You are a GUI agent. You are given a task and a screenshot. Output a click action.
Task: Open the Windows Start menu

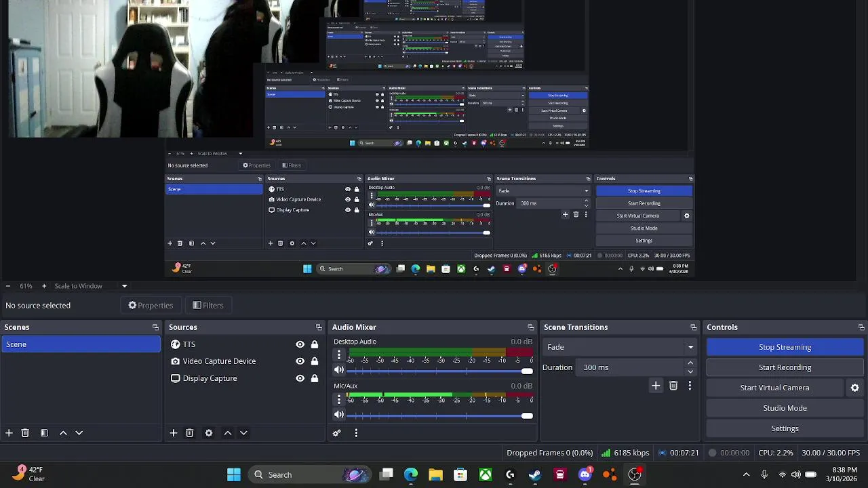(x=233, y=474)
